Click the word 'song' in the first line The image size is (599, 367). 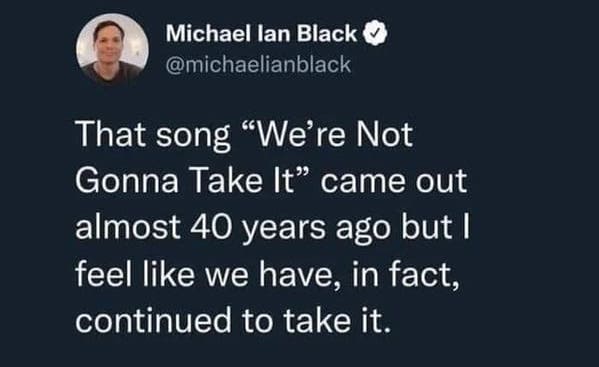point(193,137)
